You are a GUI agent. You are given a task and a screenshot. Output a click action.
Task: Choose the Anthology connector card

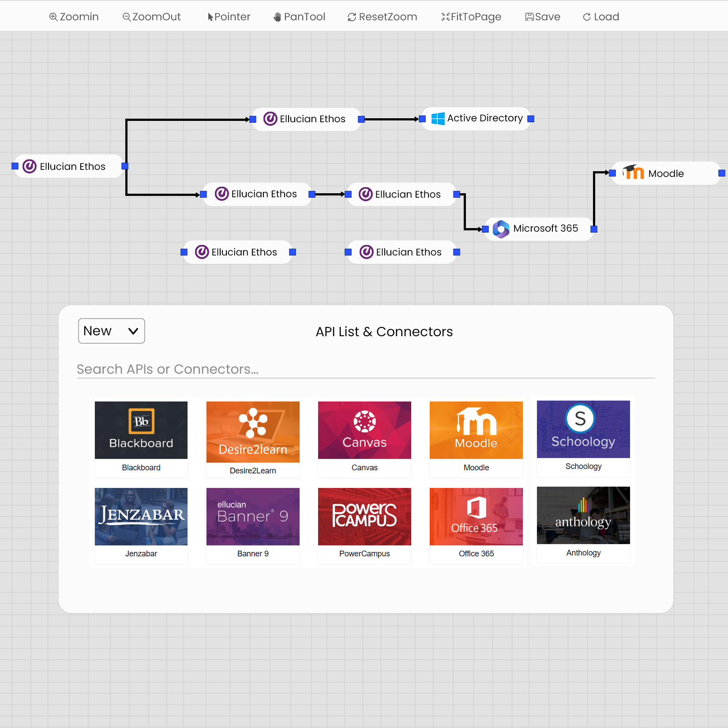(583, 525)
